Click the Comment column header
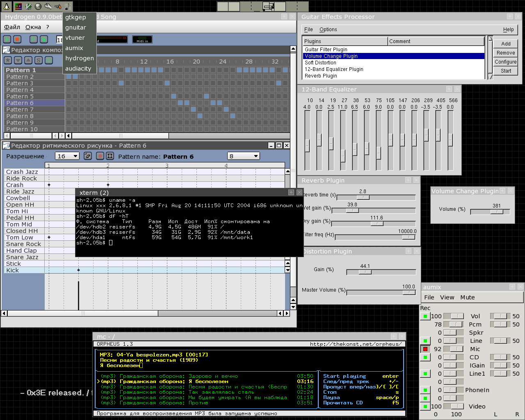 [x=436, y=41]
